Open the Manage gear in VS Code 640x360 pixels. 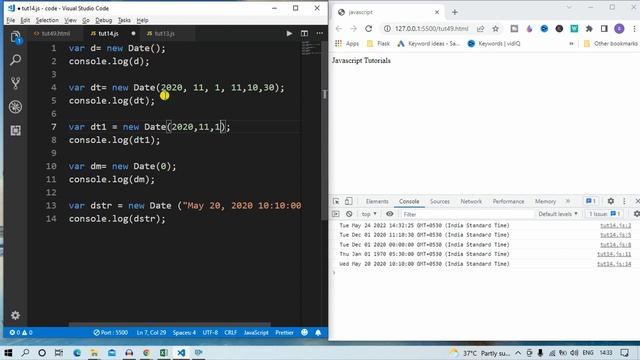point(16,315)
